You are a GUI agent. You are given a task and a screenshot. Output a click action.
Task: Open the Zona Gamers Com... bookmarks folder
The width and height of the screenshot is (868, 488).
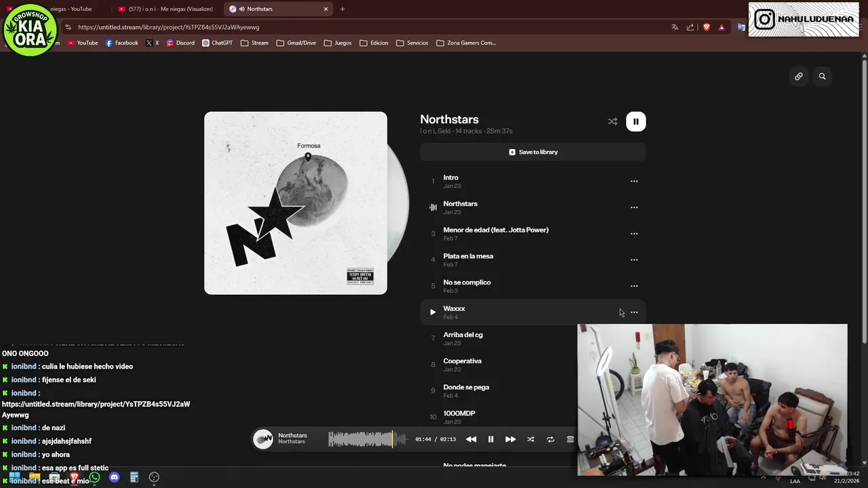coord(466,43)
